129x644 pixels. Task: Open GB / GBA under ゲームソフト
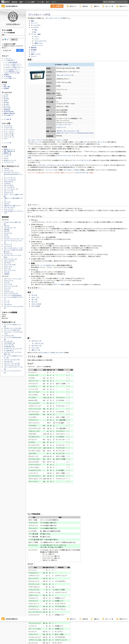6,102
